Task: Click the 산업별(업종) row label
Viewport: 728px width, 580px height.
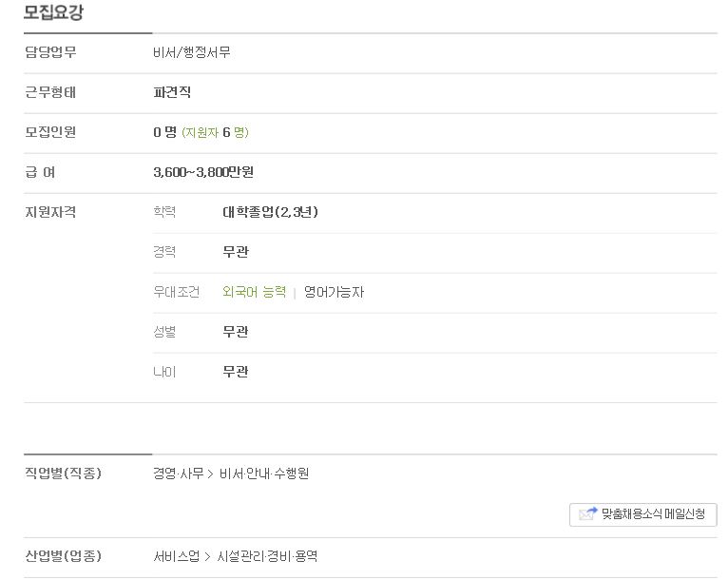Action: tap(63, 556)
